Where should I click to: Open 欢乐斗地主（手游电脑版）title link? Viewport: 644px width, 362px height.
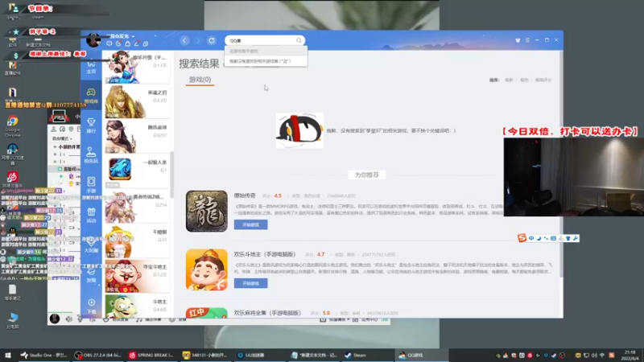265,254
